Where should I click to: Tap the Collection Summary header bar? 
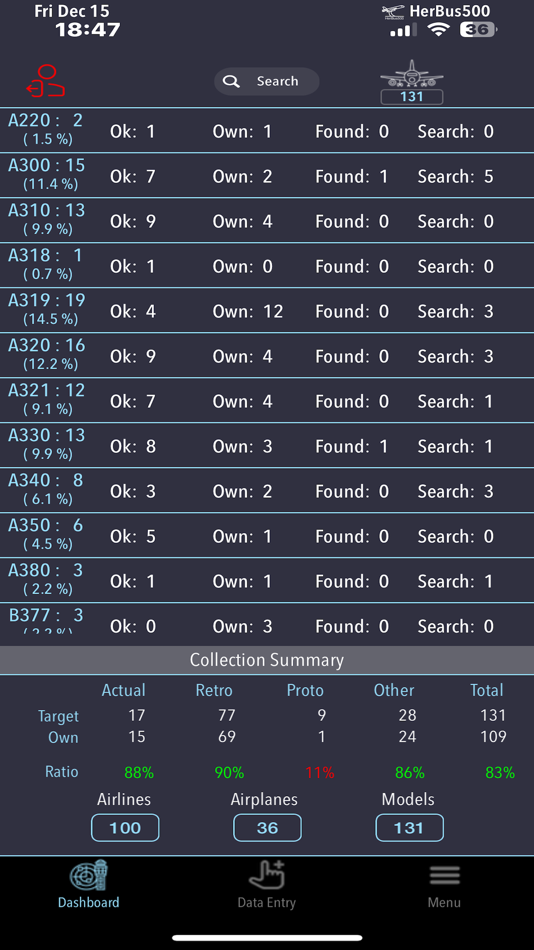click(267, 660)
